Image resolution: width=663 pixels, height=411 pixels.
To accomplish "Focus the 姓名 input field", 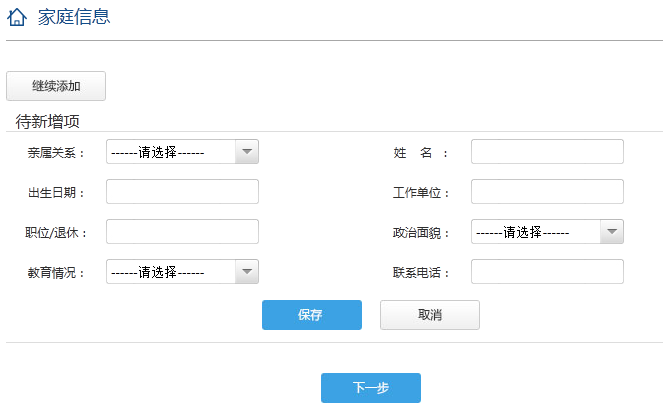I will pyautogui.click(x=547, y=151).
